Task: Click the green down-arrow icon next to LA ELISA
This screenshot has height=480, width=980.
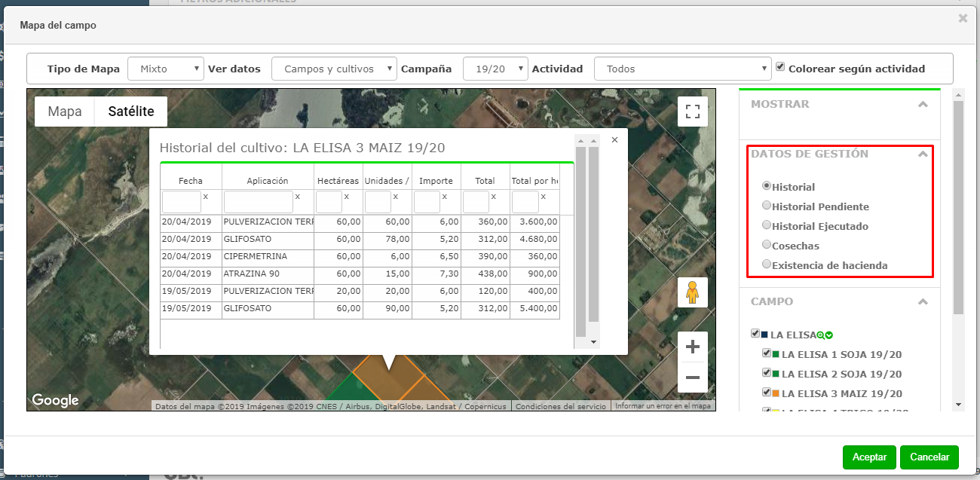Action: 828,335
